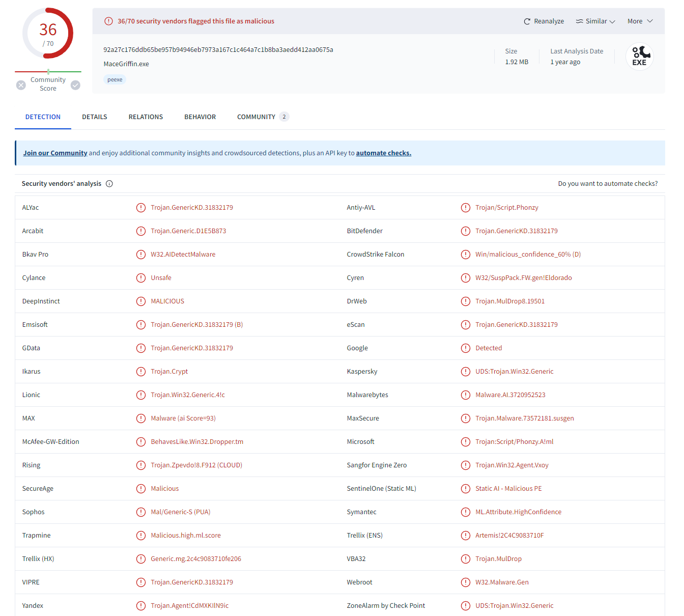The width and height of the screenshot is (684, 616).
Task: Click the Cyren W32/SuspPack.FW.gen!Eldorado result
Action: coord(524,278)
